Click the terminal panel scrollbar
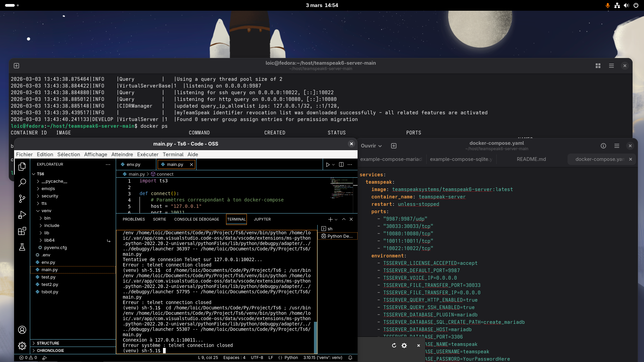The image size is (644, 362). (x=315, y=335)
